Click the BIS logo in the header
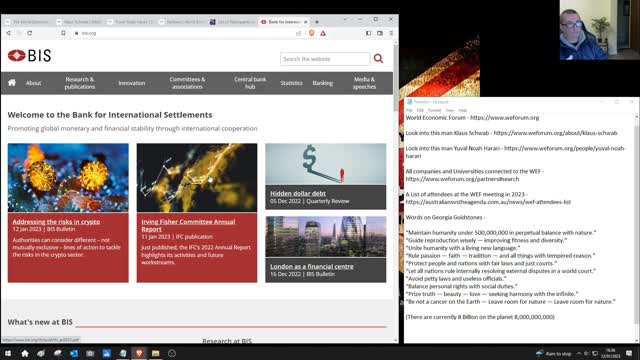Screen dimensions: 640x360 [x=29, y=56]
